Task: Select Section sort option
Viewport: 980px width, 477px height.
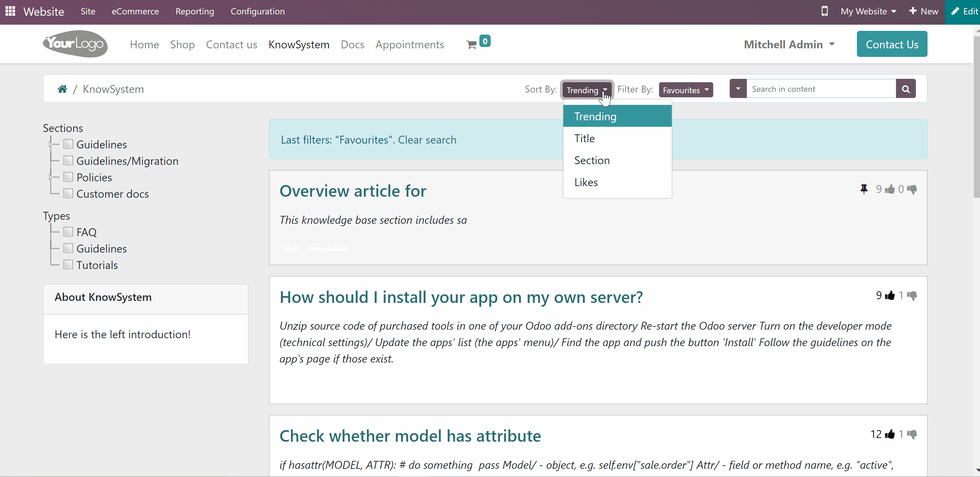Action: click(617, 160)
